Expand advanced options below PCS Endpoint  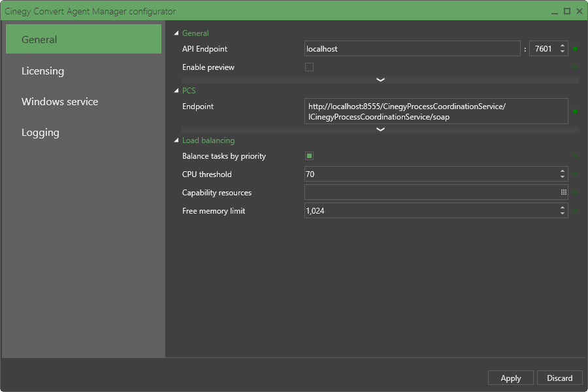click(380, 129)
